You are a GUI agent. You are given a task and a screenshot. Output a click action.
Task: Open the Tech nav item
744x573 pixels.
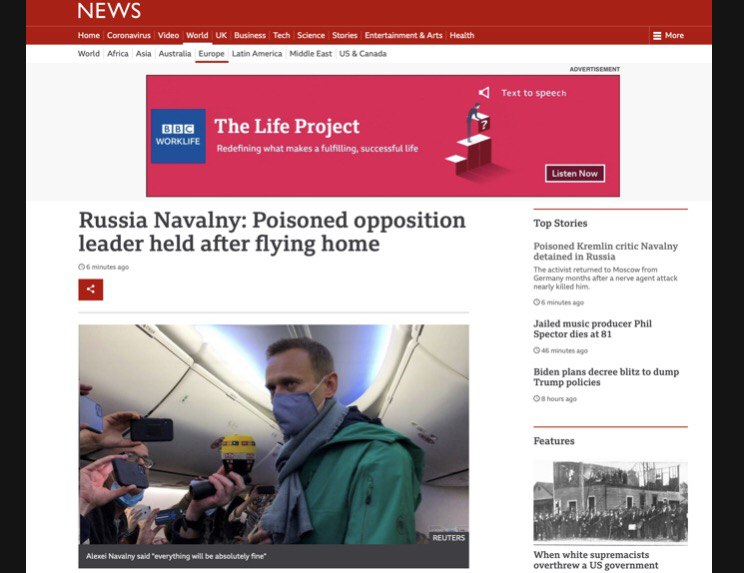281,36
